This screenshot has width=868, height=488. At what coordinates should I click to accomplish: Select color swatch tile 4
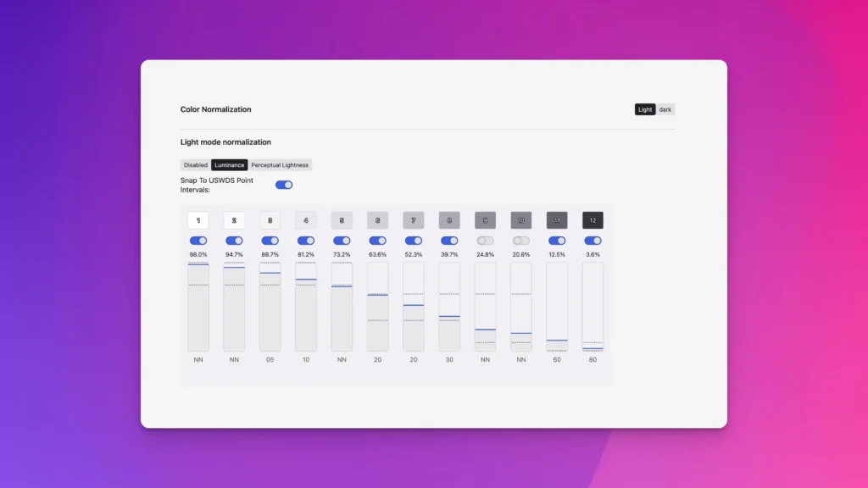tap(305, 219)
